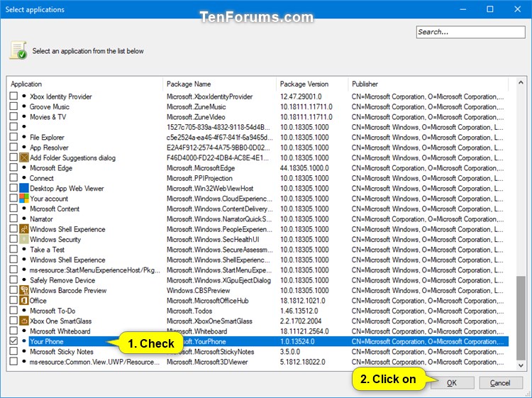Screen dimensions: 532x398
Task: Check the Microsoft Sticky Notes checkbox
Action: (x=13, y=351)
